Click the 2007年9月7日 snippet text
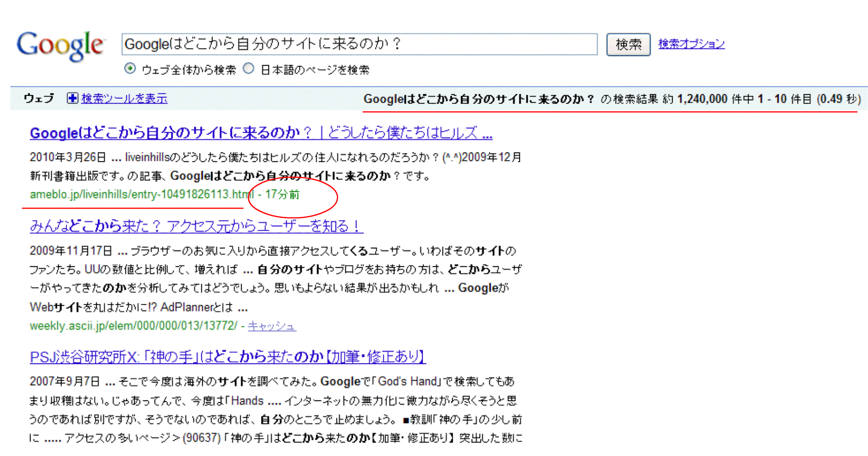868x456 pixels. coord(65,382)
